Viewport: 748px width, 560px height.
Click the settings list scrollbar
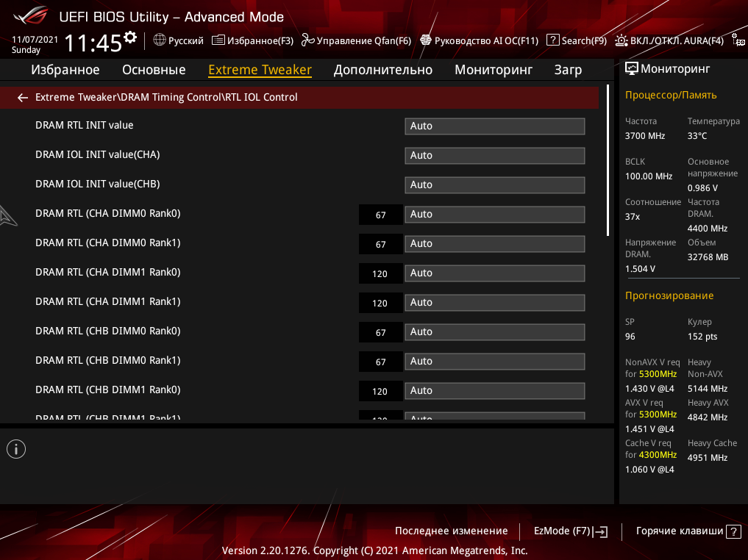[x=608, y=160]
